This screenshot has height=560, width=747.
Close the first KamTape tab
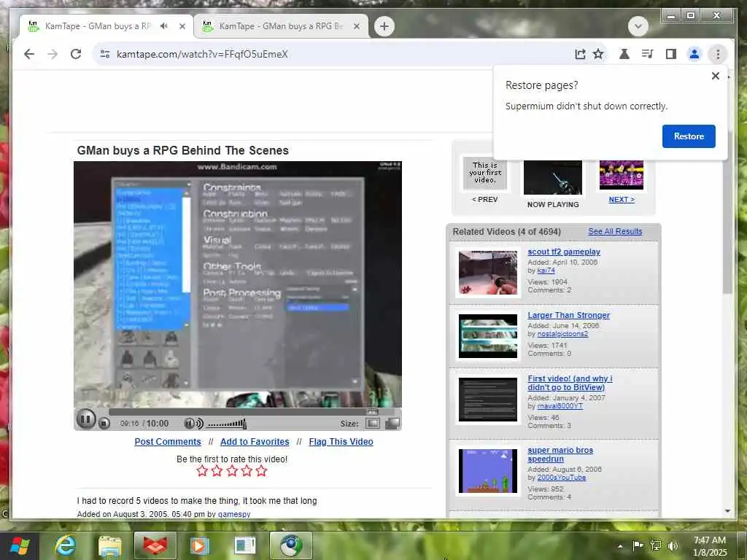click(182, 26)
